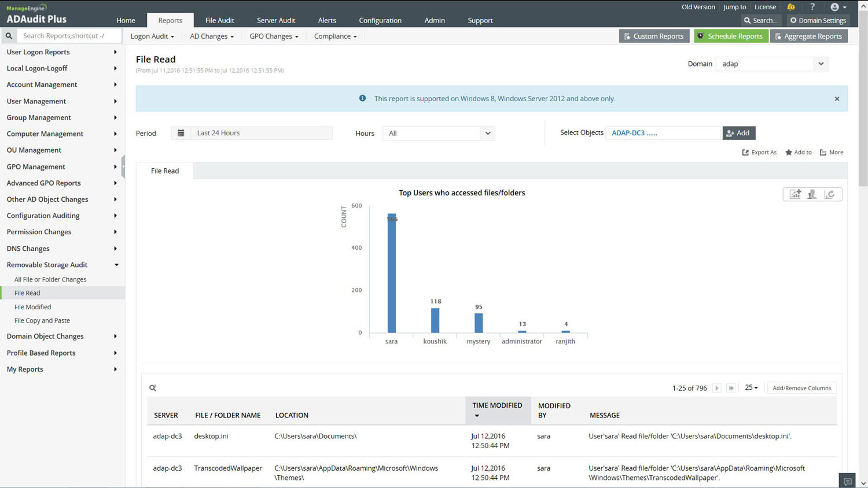Click the Search Reports input field

click(x=69, y=36)
